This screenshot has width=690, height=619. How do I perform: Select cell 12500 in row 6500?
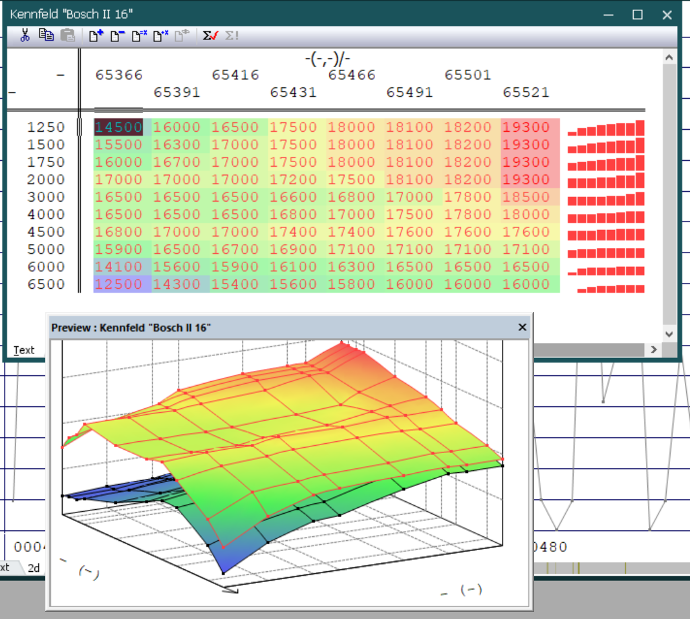(118, 284)
